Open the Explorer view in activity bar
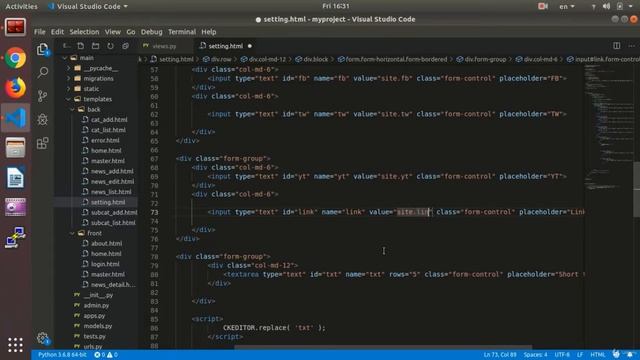Viewport: 640px width, 360px height. point(42,49)
